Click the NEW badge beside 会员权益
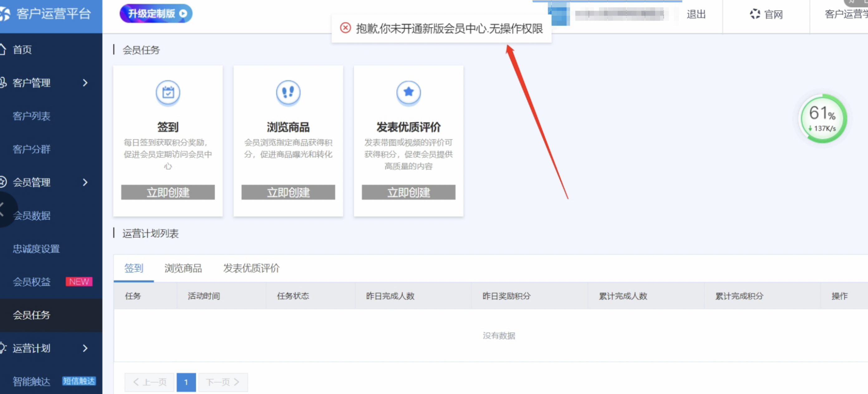The height and width of the screenshot is (394, 868). (x=79, y=281)
